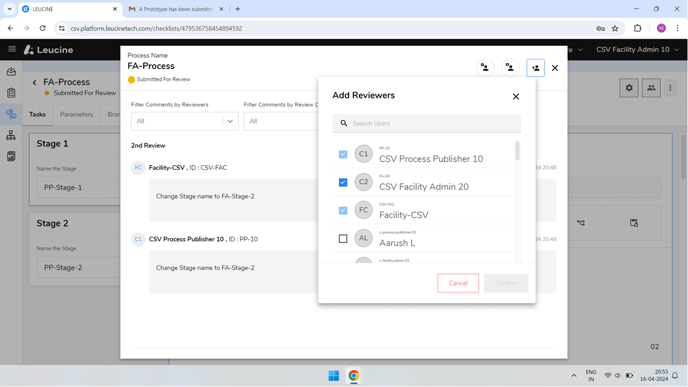Click Search Users field
The image size is (688, 387).
coord(426,123)
